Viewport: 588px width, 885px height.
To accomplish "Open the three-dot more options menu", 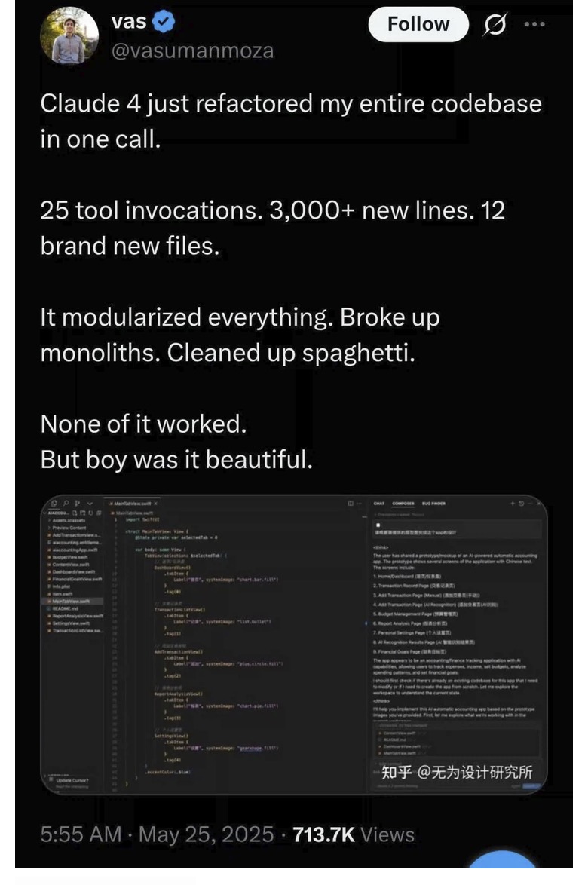I will [534, 24].
